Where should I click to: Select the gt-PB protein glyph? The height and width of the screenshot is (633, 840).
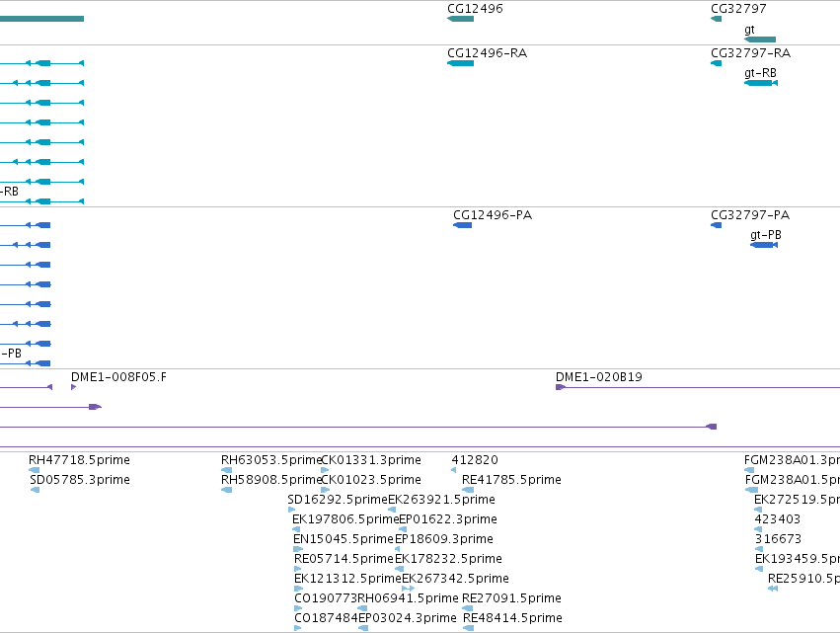[764, 245]
